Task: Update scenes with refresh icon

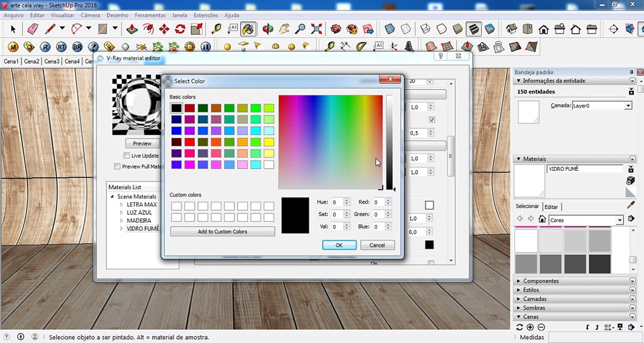Action: (x=520, y=327)
